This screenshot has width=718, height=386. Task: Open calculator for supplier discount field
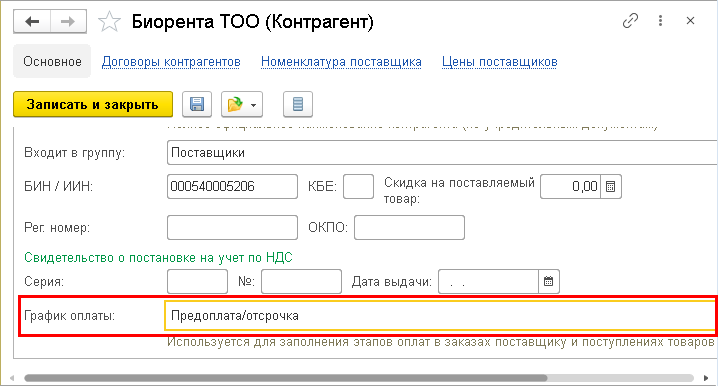click(x=610, y=186)
